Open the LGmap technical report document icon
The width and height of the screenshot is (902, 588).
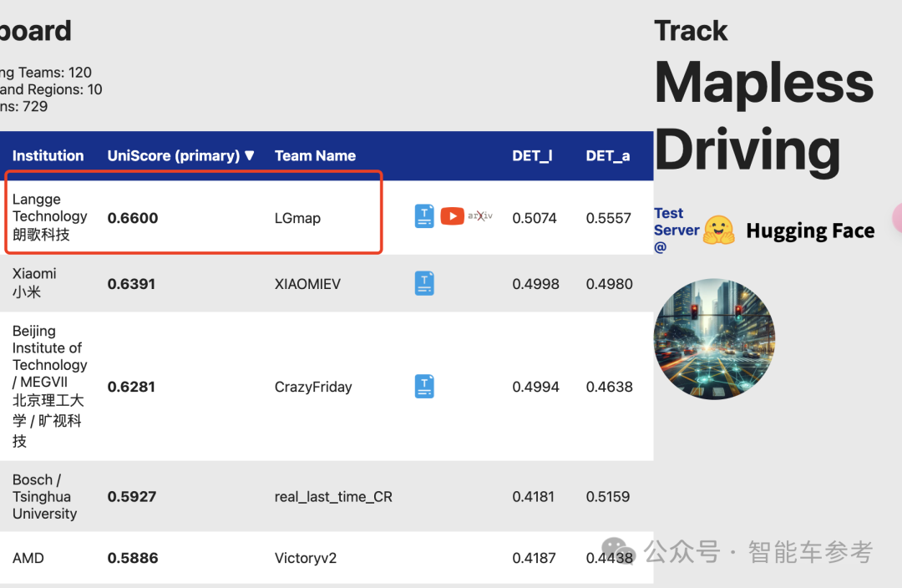point(424,216)
